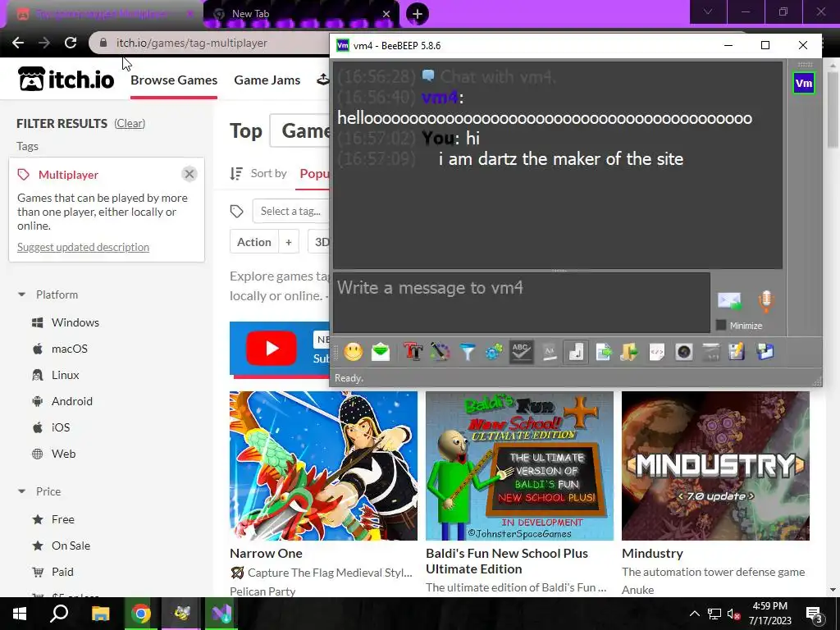Image resolution: width=840 pixels, height=630 pixels.
Task: Toggle beep sound with the music note icon
Action: [x=576, y=352]
